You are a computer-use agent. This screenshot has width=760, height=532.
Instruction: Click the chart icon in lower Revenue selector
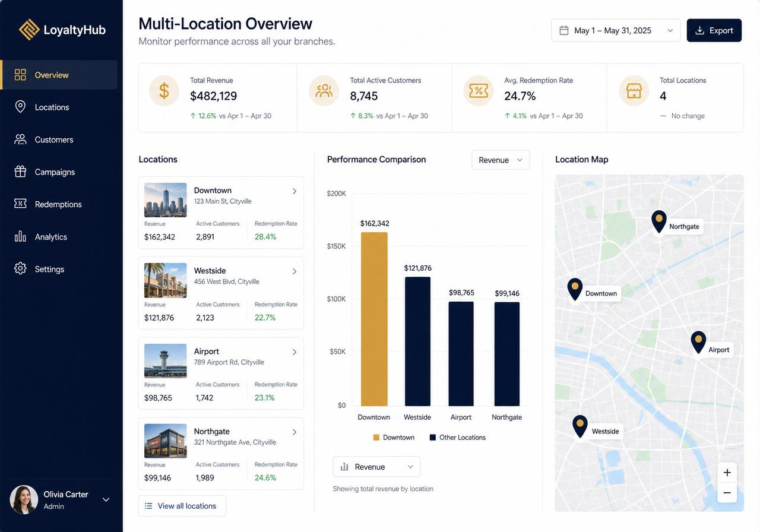point(344,467)
